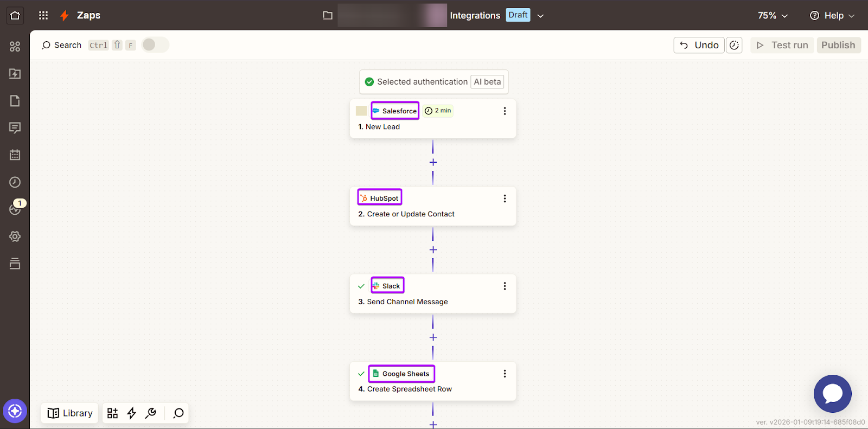Select the HubSpot app label
The image size is (868, 429).
[380, 198]
